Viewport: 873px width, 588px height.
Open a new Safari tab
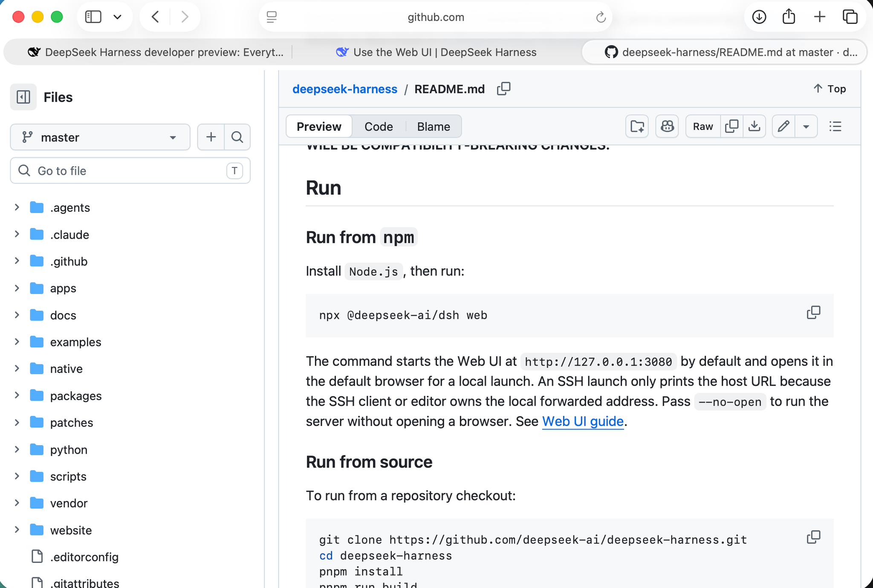point(819,17)
